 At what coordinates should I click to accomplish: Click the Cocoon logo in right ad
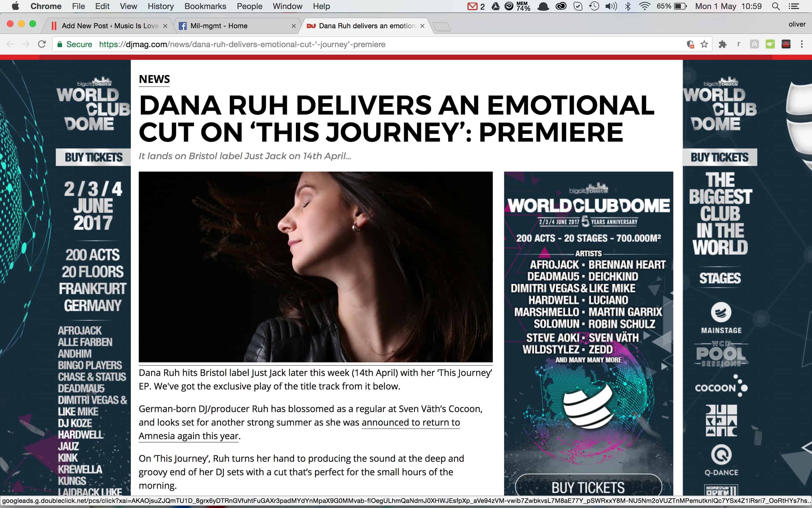tap(721, 386)
